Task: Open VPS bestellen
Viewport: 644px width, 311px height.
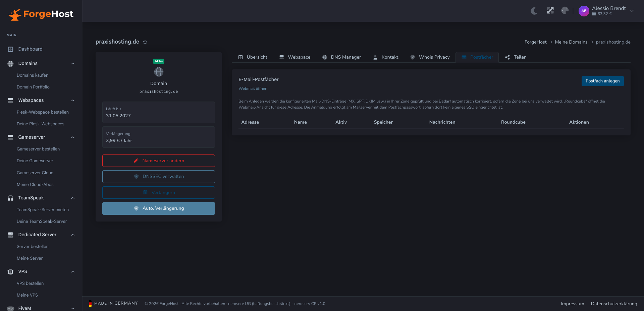Action: point(30,284)
